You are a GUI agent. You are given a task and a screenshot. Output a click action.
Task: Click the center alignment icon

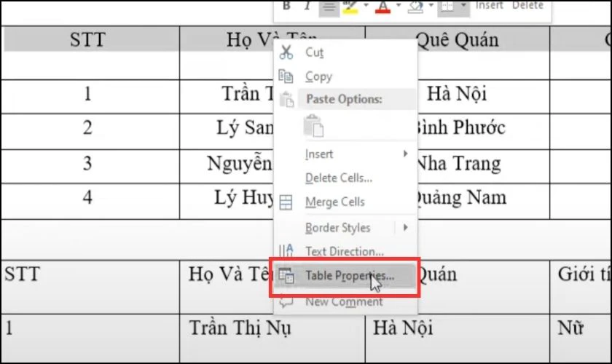329,7
